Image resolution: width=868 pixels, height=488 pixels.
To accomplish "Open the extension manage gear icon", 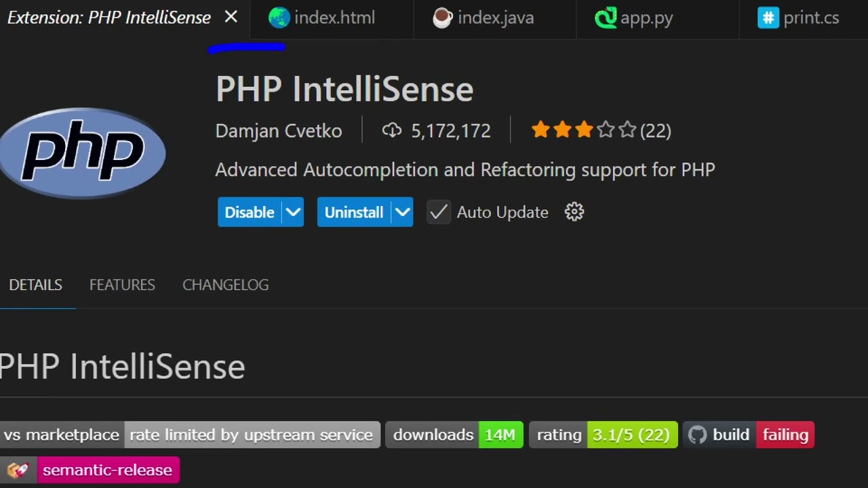I will click(x=574, y=212).
